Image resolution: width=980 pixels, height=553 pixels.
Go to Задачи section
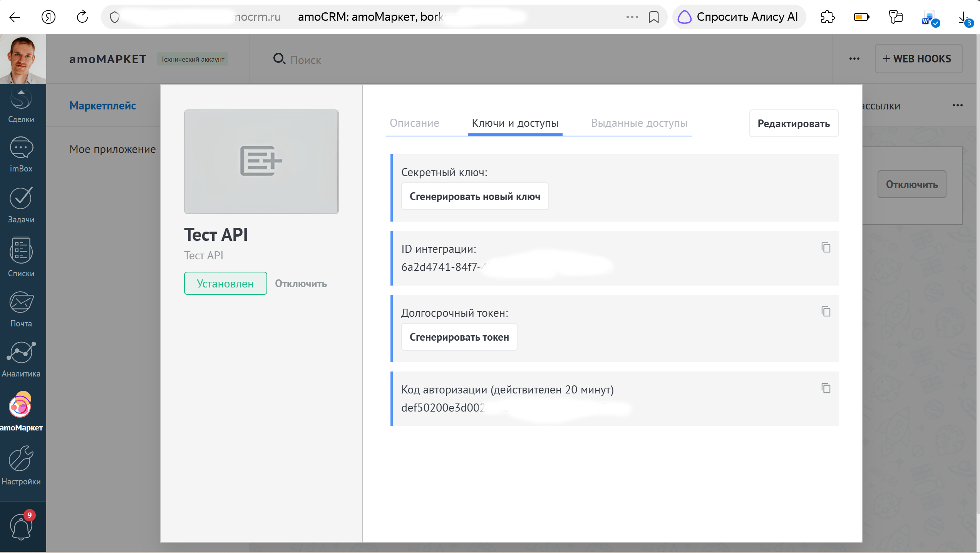click(x=21, y=205)
